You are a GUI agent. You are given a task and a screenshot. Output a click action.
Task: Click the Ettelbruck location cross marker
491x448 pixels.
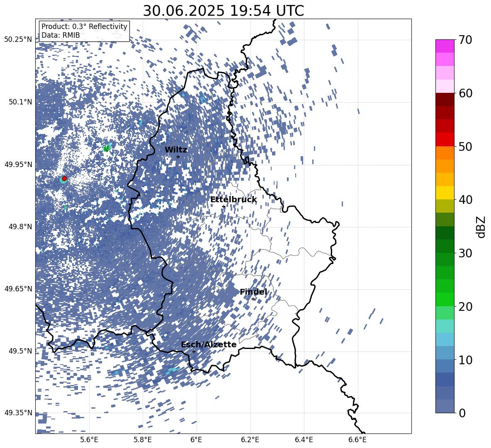coord(224,207)
